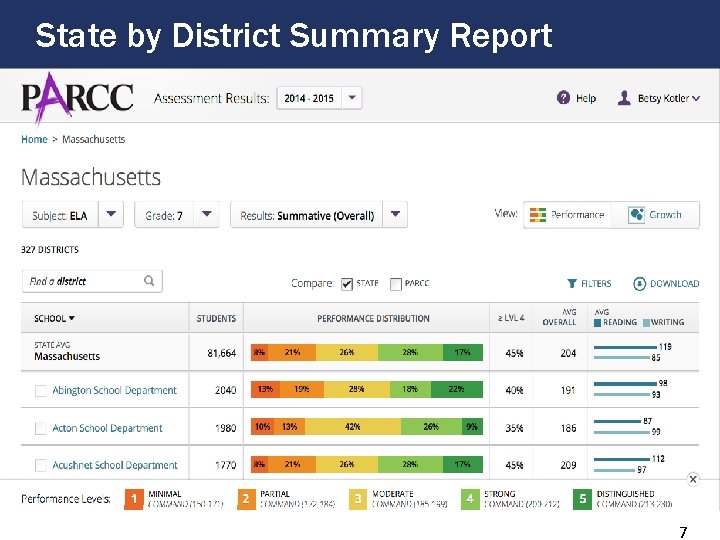Click the Performance view bars icon
Viewport: 720px width, 540px height.
pos(538,215)
